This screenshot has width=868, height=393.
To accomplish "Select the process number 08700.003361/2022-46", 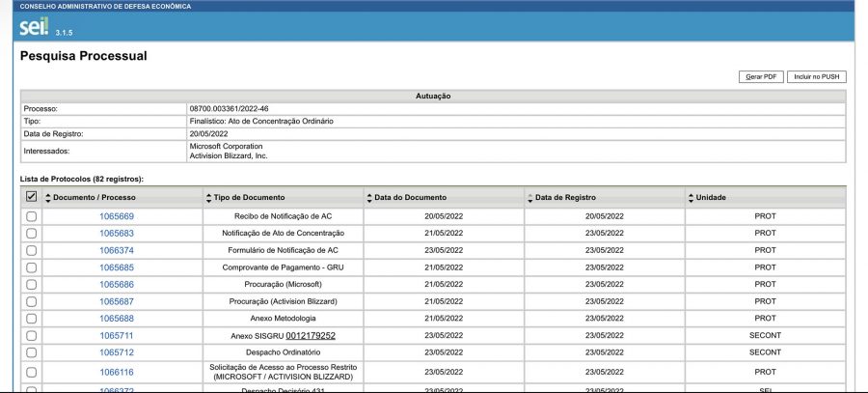I will 230,109.
